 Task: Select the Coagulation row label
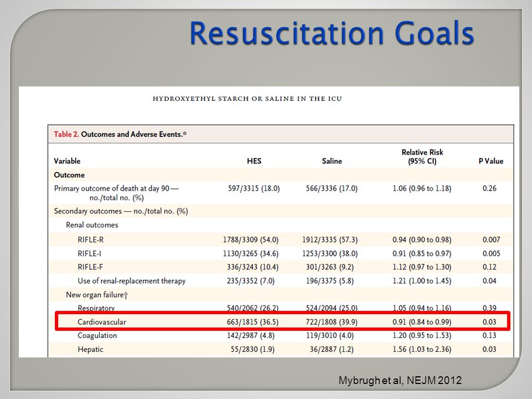[98, 336]
